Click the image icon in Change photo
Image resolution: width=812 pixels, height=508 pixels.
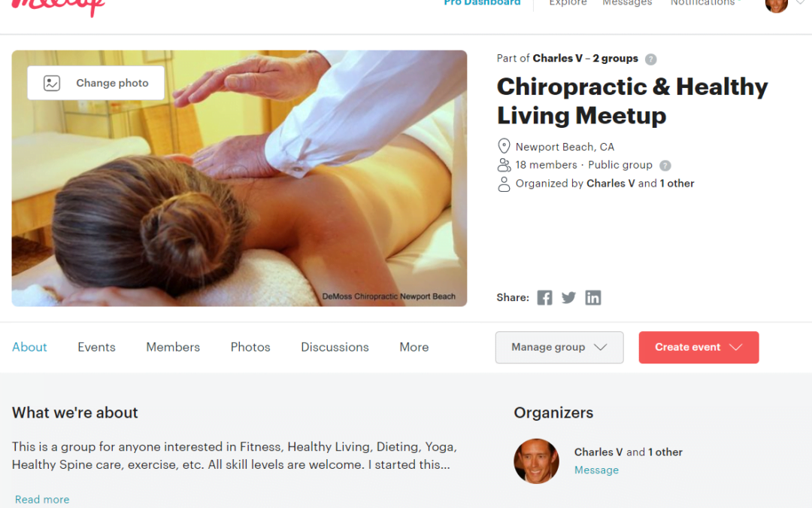tap(52, 83)
